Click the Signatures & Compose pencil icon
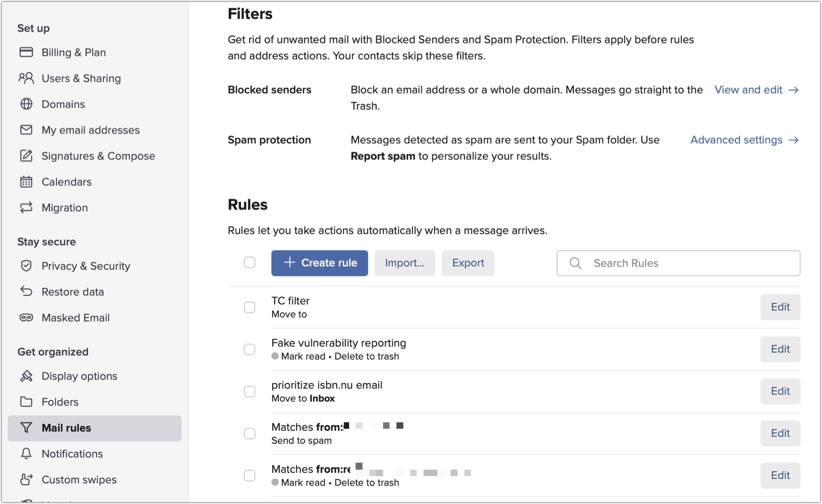The image size is (822, 504). [x=26, y=156]
